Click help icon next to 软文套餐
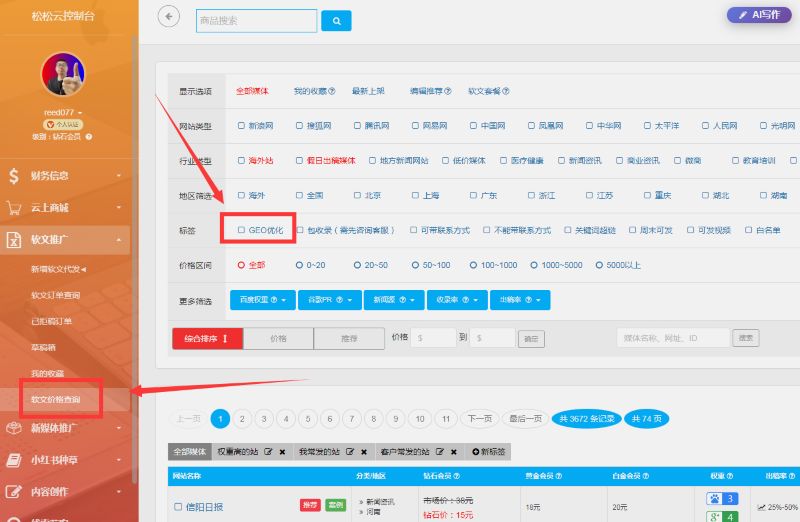 [506, 91]
